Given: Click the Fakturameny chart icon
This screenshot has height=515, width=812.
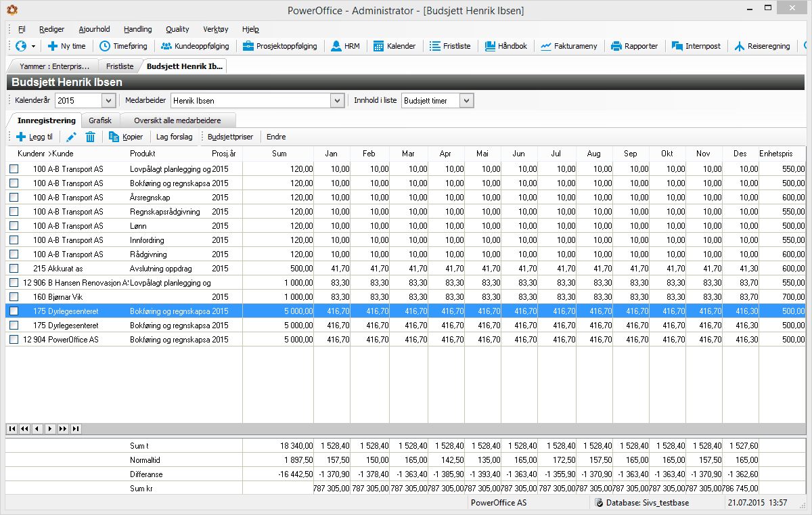Looking at the screenshot, I should (546, 46).
